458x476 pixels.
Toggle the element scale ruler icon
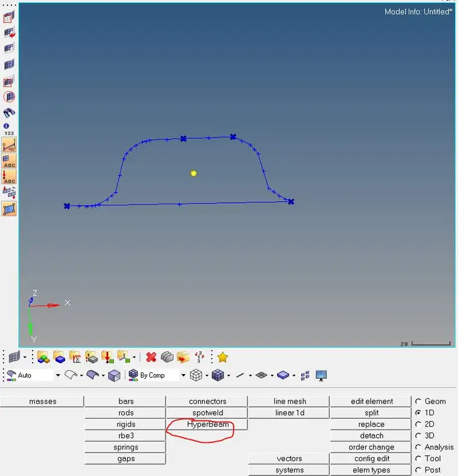click(x=9, y=145)
